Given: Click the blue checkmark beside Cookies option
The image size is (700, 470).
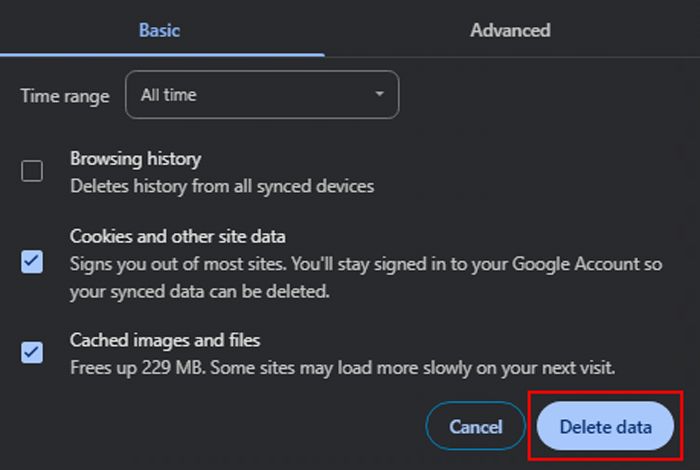Looking at the screenshot, I should click(32, 263).
